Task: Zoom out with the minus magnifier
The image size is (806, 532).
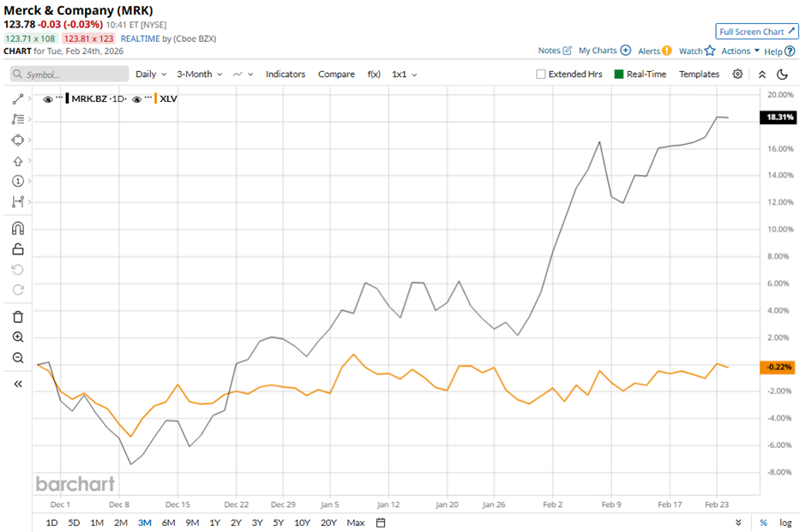Action: [x=17, y=357]
